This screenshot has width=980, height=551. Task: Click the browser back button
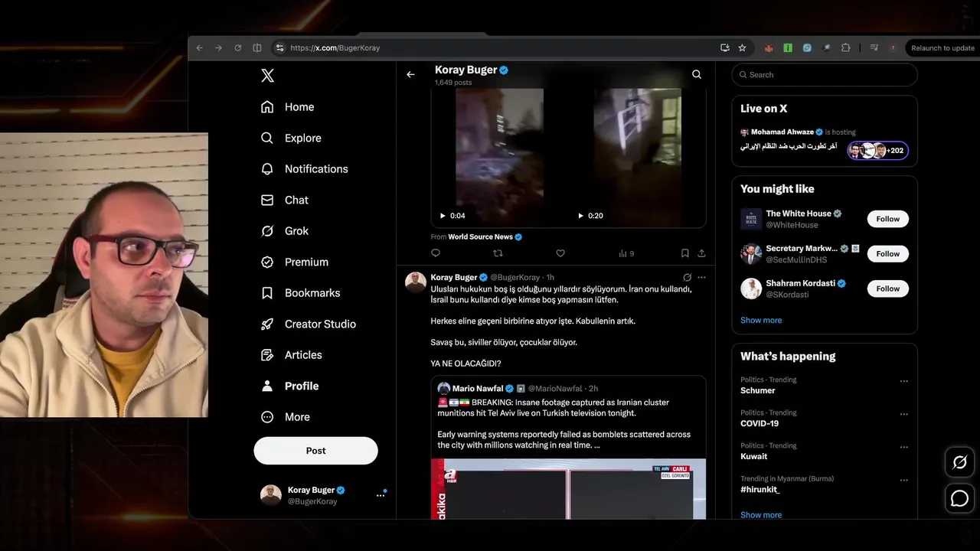[200, 47]
